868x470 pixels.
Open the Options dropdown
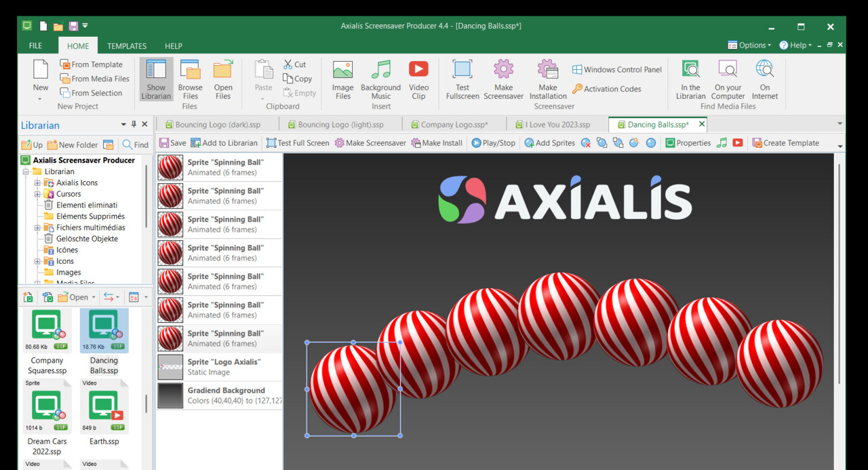coord(749,45)
